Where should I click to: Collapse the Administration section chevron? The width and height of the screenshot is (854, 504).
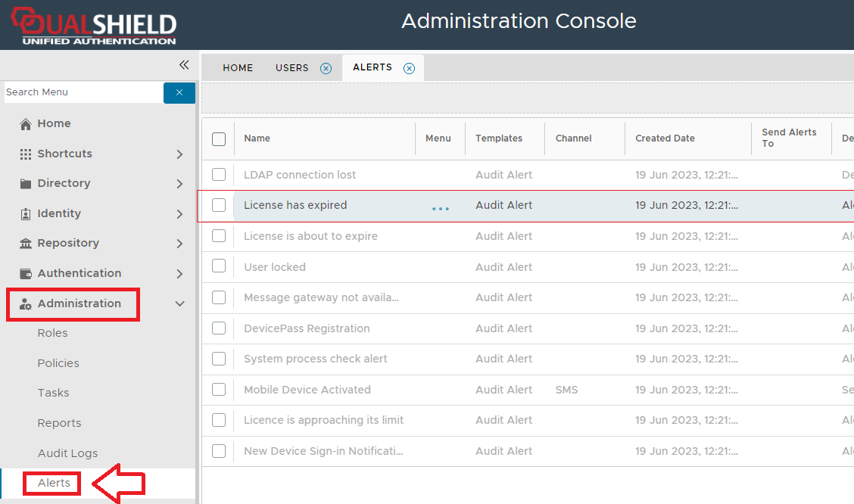(179, 303)
